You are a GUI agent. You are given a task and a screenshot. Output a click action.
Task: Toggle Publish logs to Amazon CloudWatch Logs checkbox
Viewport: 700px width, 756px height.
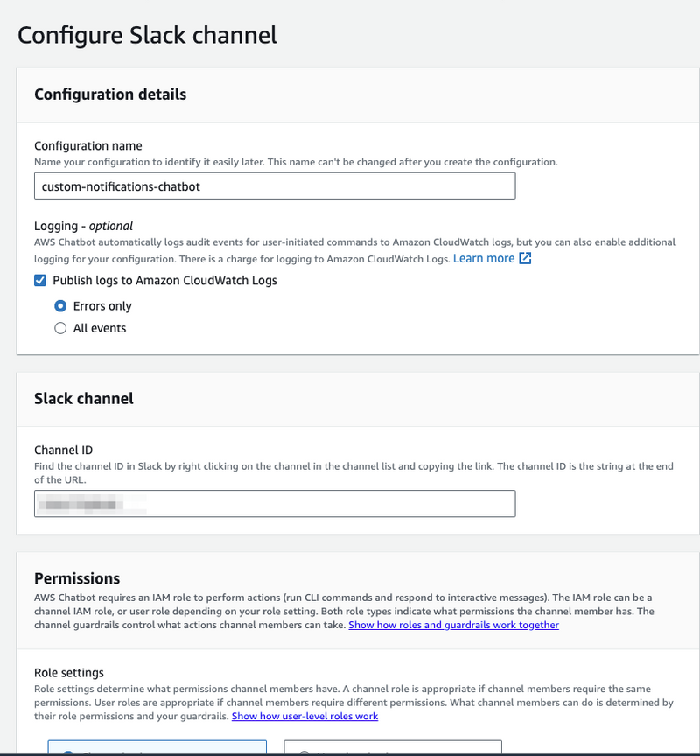(40, 281)
